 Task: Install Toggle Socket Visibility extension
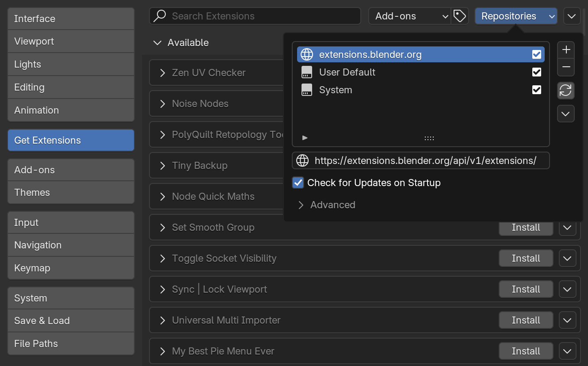tap(526, 258)
